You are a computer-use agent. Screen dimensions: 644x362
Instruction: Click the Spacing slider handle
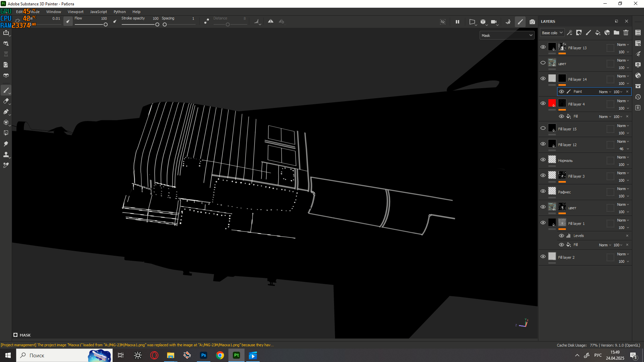165,24
